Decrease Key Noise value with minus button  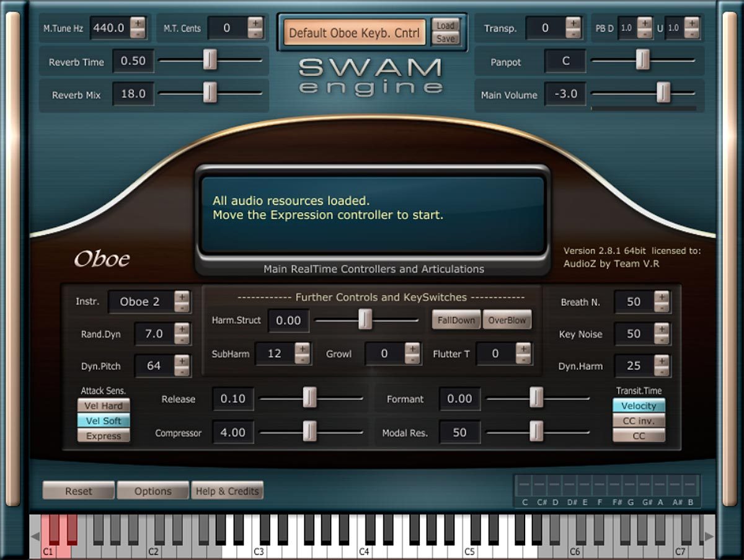(662, 340)
